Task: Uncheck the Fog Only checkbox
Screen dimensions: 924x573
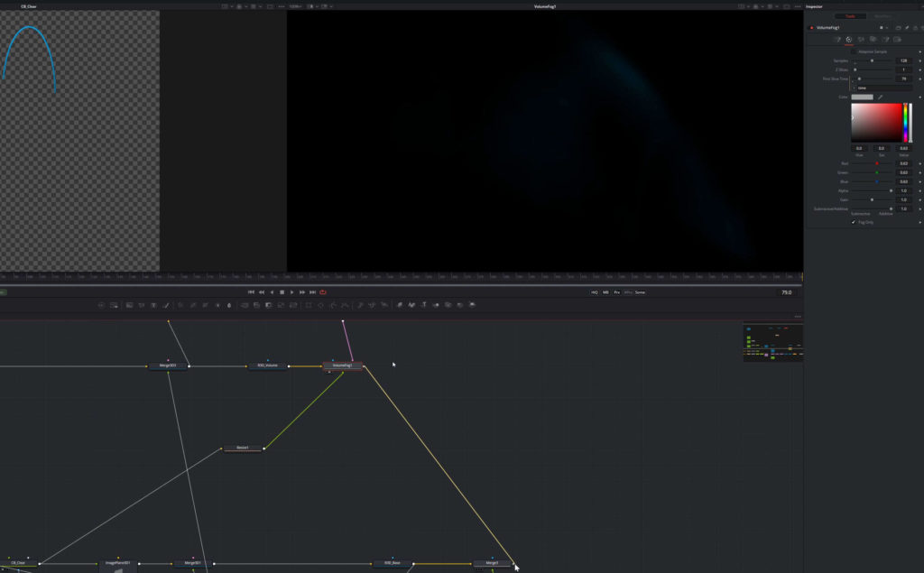Action: coord(854,222)
